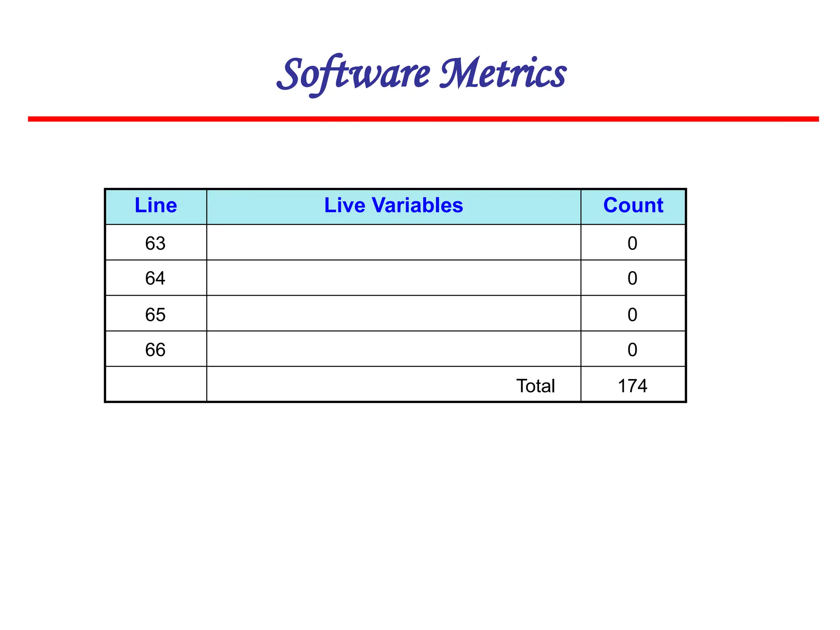Click the red horizontal divider line
840x630 pixels.
point(423,119)
